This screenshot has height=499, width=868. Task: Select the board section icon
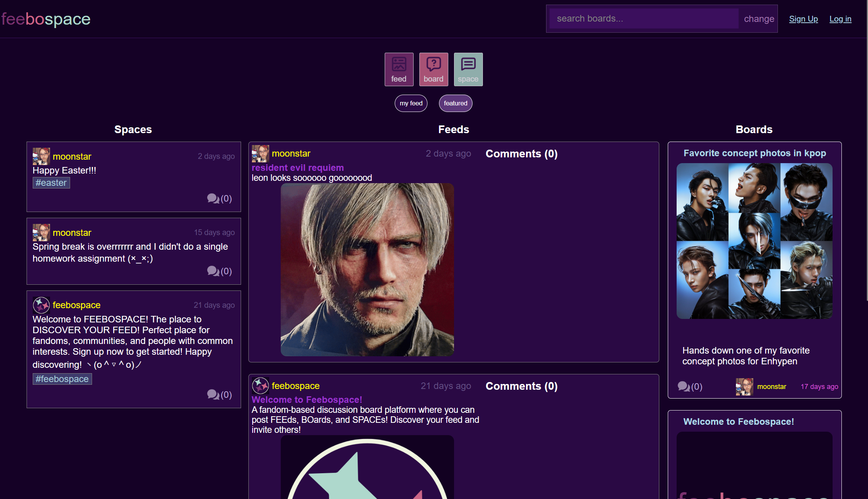point(434,69)
